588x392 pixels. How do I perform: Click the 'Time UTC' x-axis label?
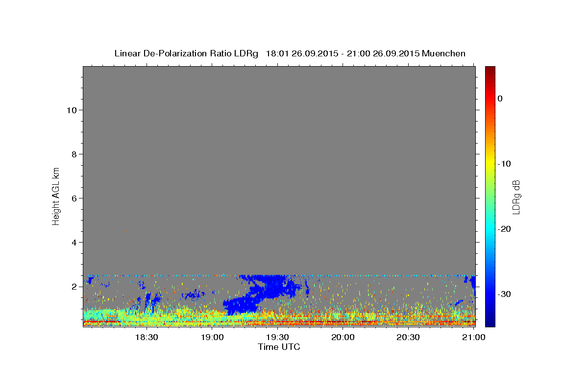tap(279, 347)
